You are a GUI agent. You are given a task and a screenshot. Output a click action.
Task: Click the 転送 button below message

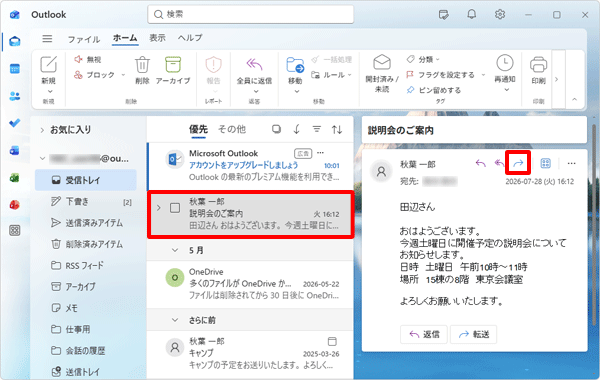474,334
